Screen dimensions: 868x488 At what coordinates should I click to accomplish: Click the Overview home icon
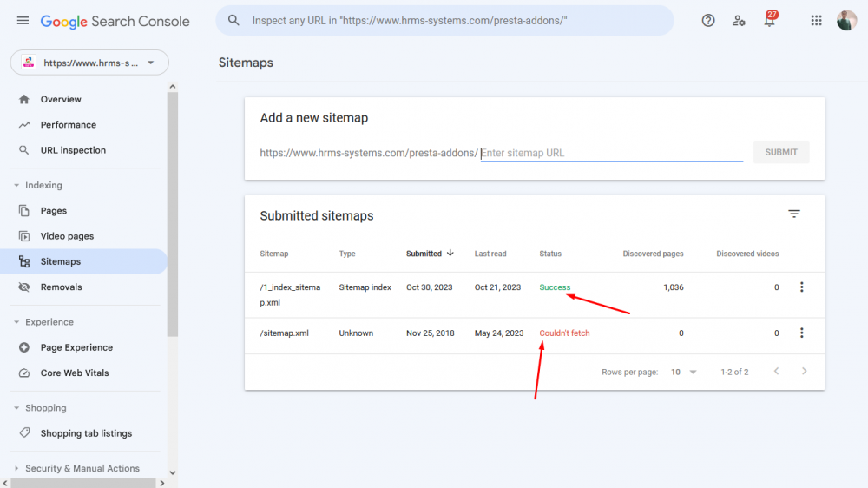(23, 100)
